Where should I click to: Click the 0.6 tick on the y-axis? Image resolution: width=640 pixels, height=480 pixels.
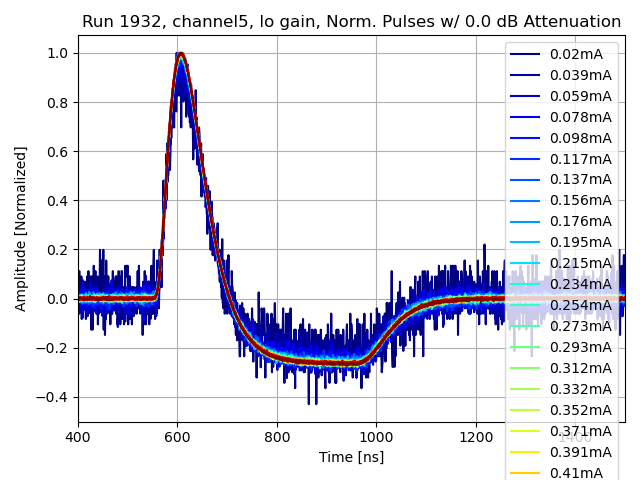(58, 151)
